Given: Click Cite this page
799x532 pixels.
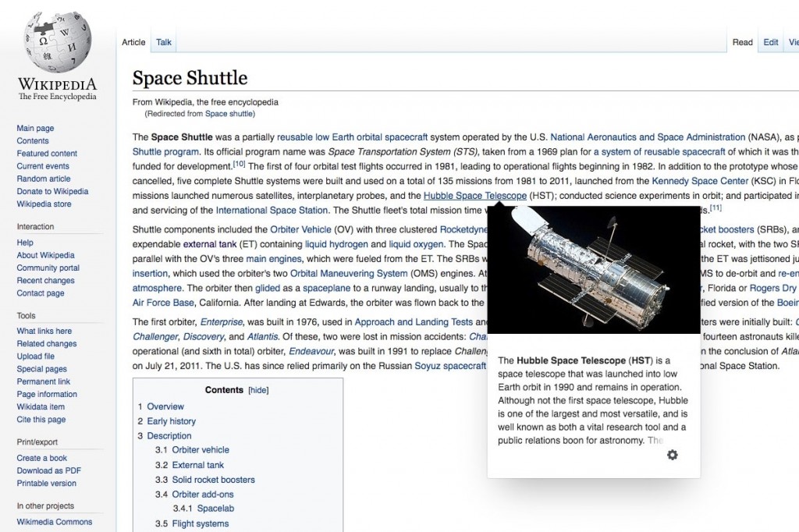Looking at the screenshot, I should (41, 420).
